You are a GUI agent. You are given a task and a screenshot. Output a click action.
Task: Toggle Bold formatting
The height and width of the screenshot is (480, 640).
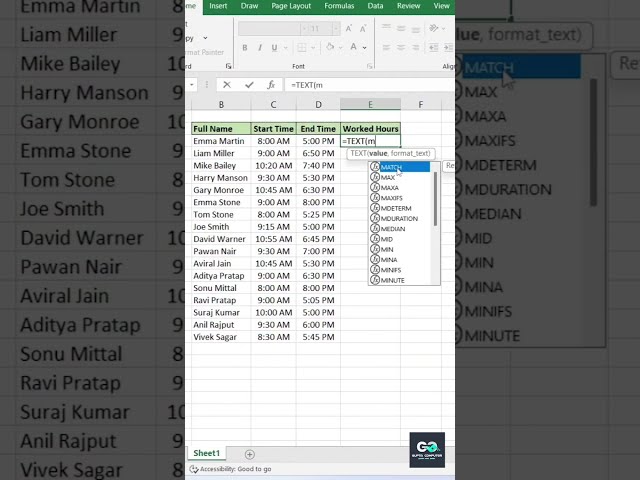245,48
